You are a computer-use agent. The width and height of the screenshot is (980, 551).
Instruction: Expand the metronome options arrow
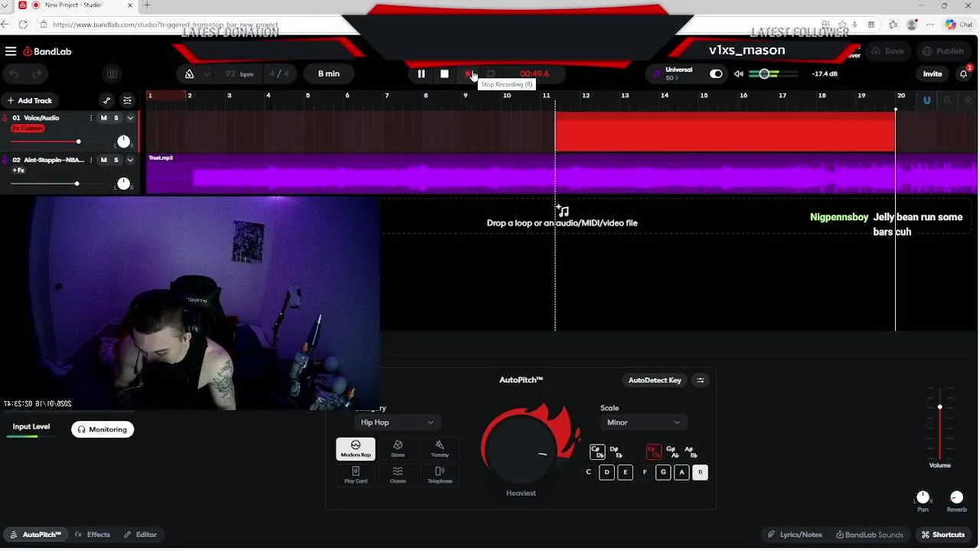pyautogui.click(x=207, y=74)
